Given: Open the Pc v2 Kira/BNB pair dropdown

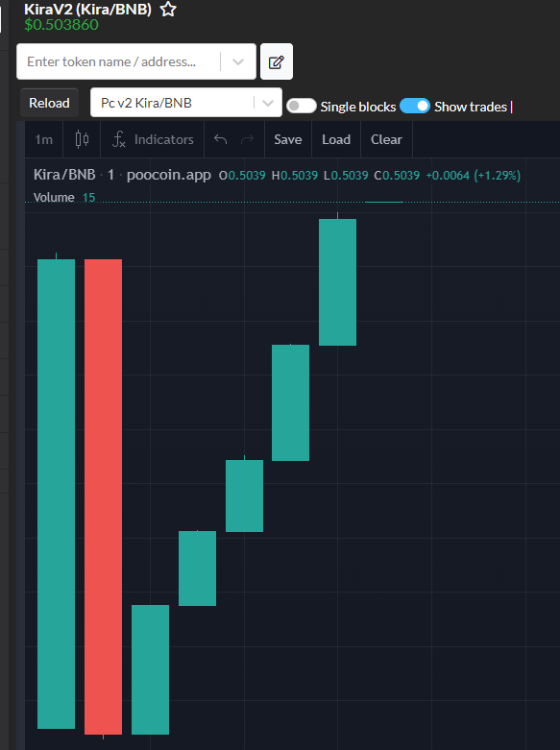Looking at the screenshot, I should 186,103.
